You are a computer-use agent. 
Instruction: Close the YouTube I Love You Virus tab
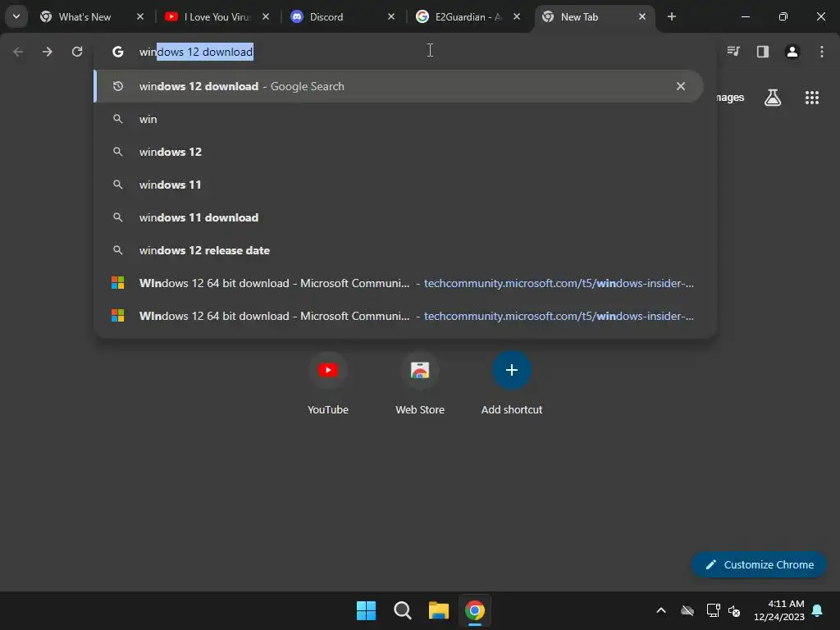click(266, 16)
